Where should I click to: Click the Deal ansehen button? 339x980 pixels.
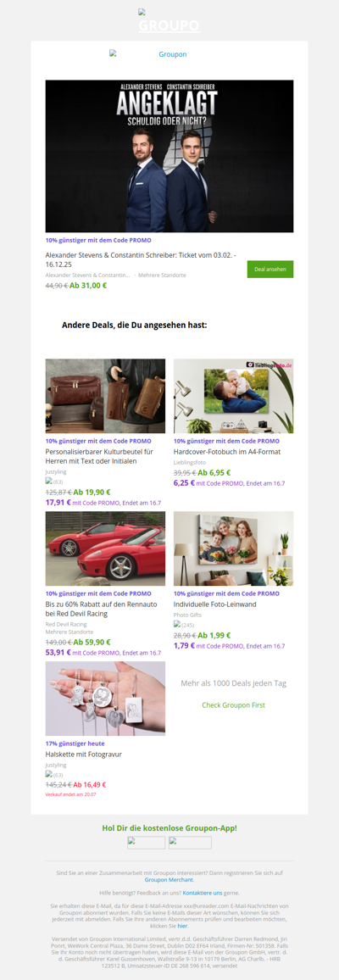pyautogui.click(x=270, y=270)
